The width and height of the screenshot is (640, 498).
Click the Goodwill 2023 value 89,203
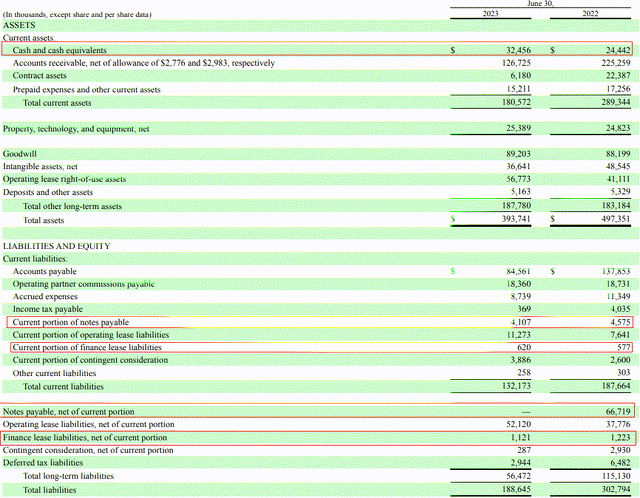(518, 154)
